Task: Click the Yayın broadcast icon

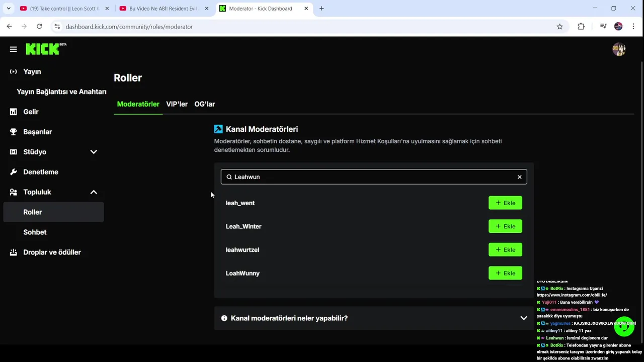Action: (14, 71)
